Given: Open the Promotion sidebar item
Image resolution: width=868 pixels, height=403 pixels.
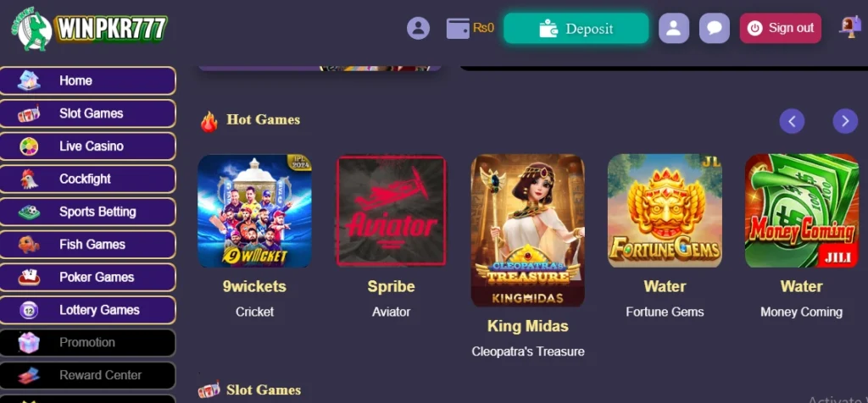Looking at the screenshot, I should pyautogui.click(x=88, y=343).
